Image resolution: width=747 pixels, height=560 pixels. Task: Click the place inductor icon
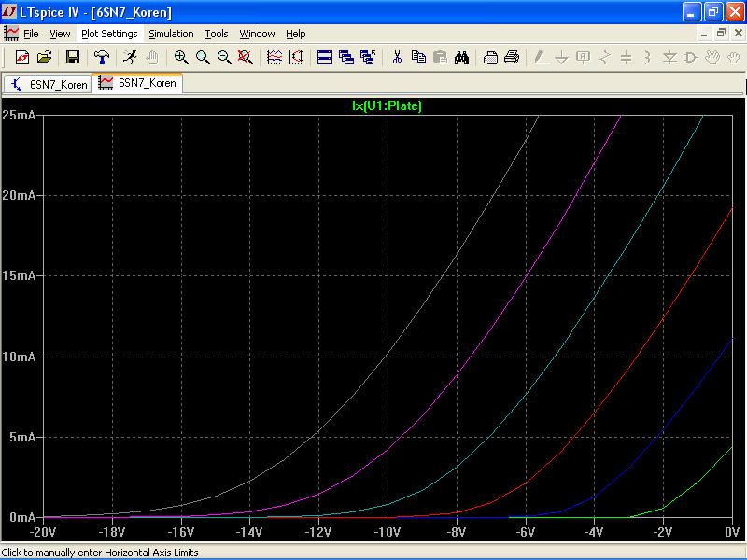[x=647, y=58]
